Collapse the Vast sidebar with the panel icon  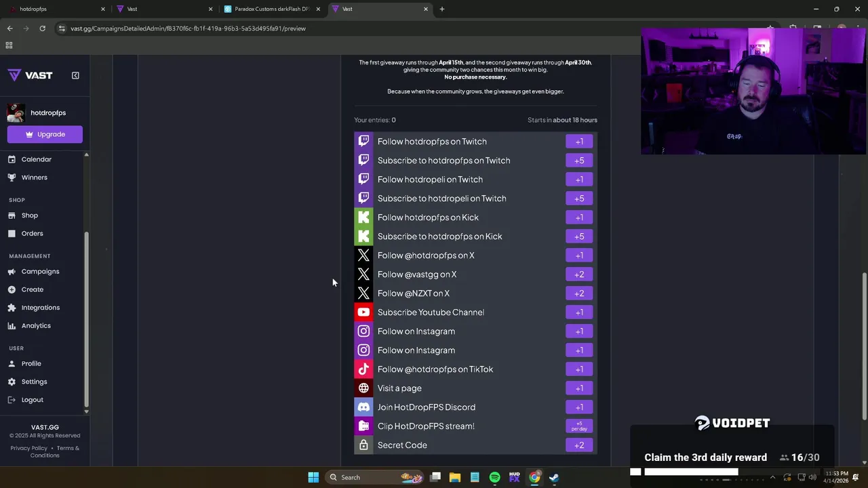(x=75, y=75)
